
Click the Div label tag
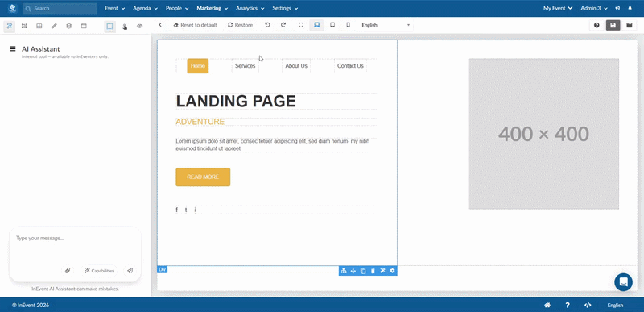[163, 269]
